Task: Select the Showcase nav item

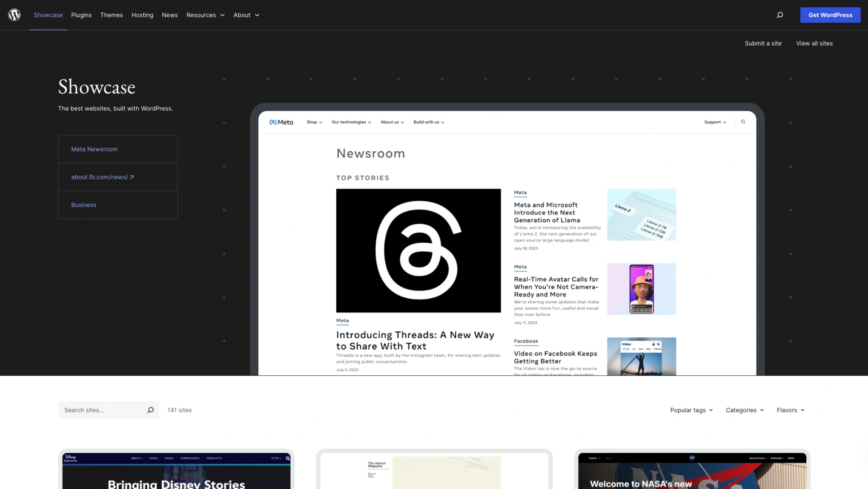Action: pos(48,15)
